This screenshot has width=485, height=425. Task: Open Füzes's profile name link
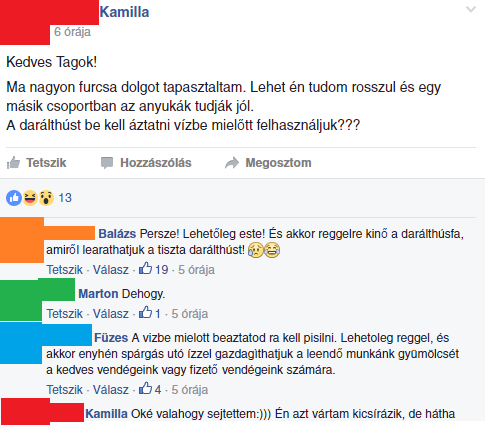(x=111, y=338)
